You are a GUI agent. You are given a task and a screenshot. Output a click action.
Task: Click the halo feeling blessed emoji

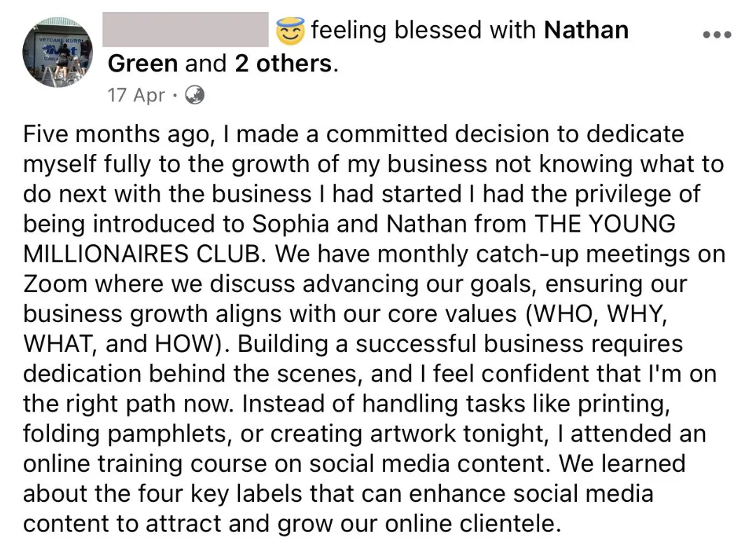pyautogui.click(x=290, y=30)
